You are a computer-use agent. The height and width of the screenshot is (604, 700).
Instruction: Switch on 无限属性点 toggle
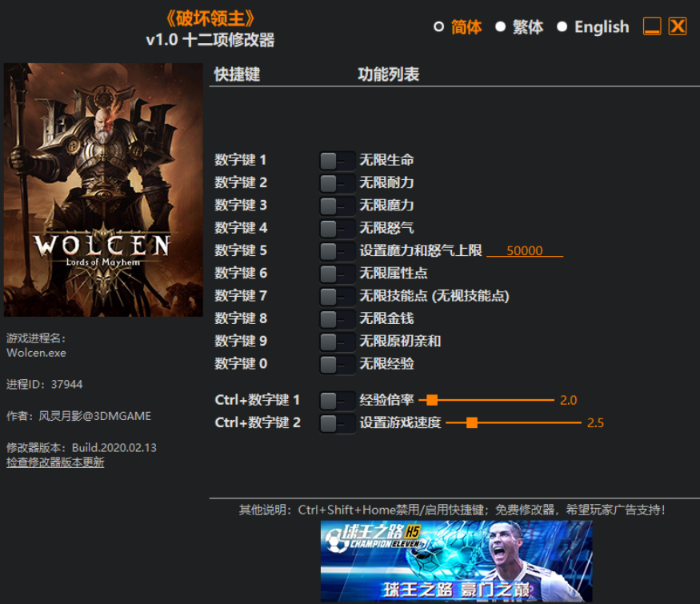[x=337, y=274]
